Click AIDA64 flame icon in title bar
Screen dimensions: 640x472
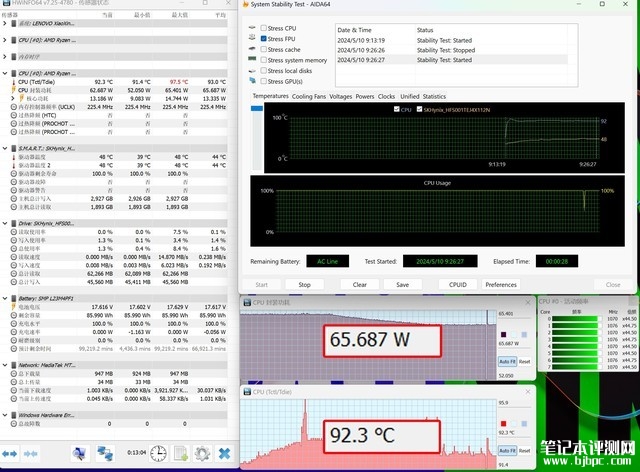click(x=245, y=4)
